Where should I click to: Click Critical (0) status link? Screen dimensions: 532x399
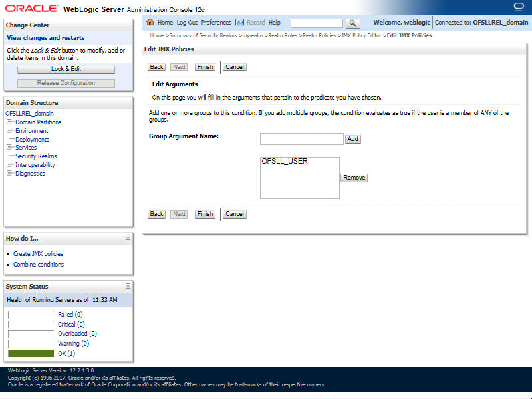pos(71,325)
